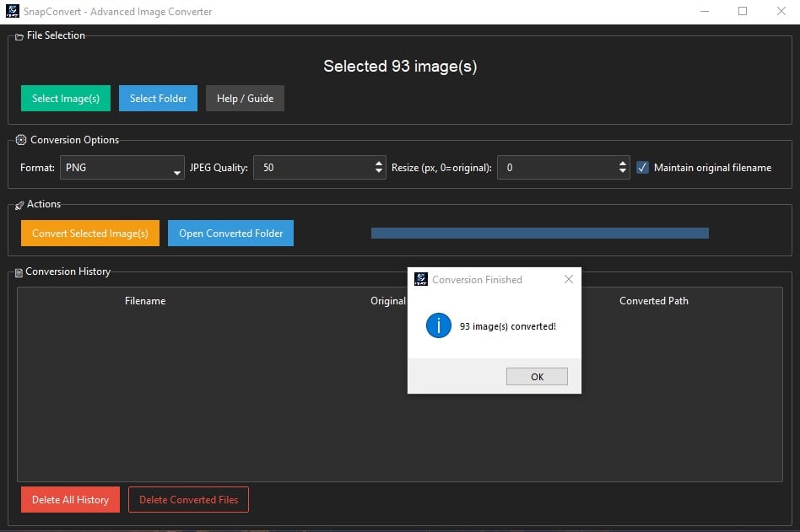Click the document icon beside Conversion History

coord(19,272)
